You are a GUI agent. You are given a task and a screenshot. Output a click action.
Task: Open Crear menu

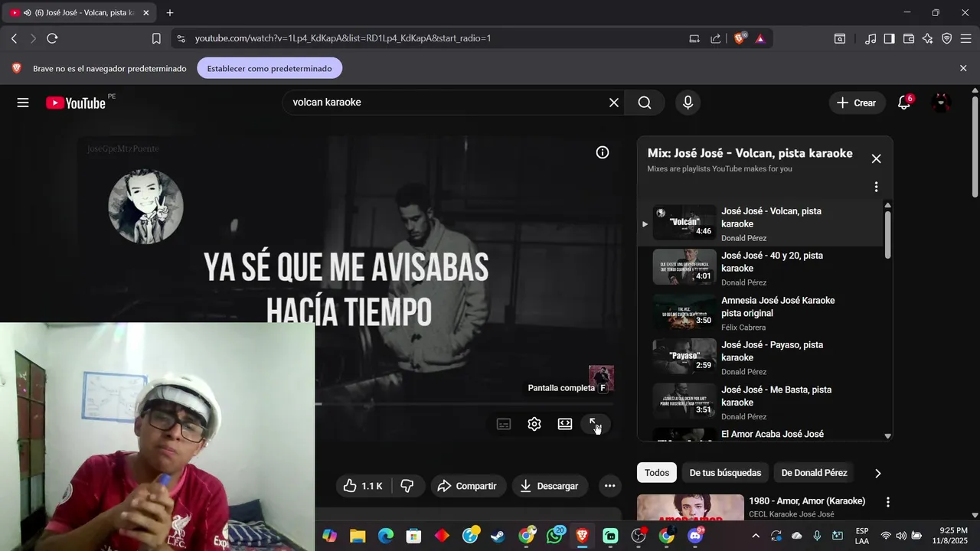tap(857, 103)
